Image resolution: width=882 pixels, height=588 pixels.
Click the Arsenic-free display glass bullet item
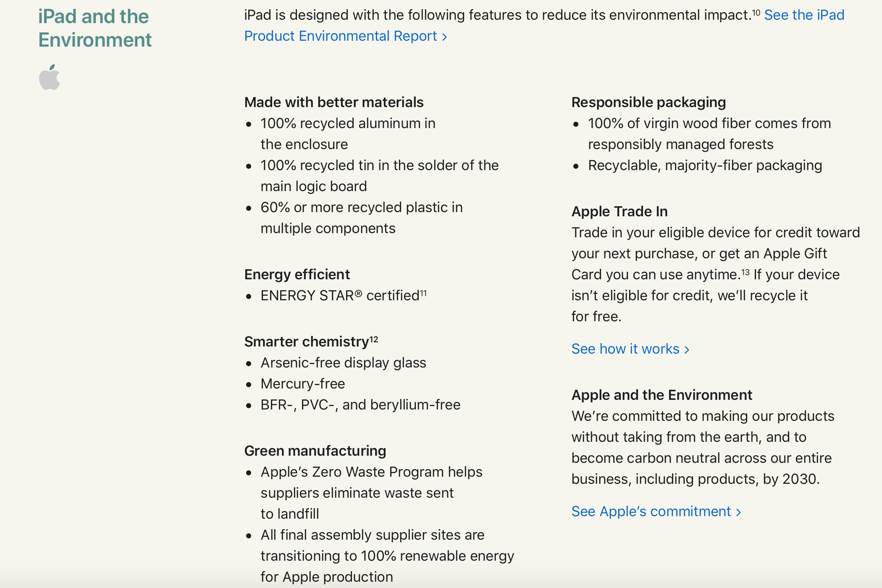tap(343, 362)
